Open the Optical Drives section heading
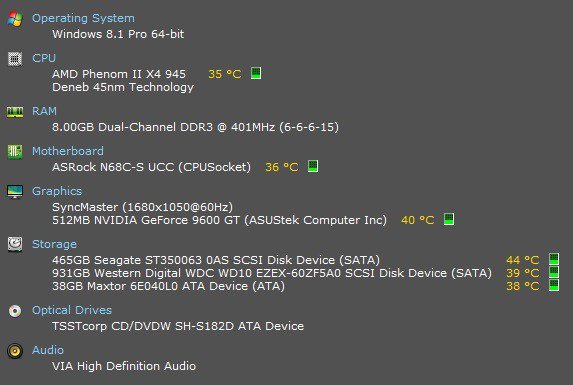 pyautogui.click(x=72, y=310)
